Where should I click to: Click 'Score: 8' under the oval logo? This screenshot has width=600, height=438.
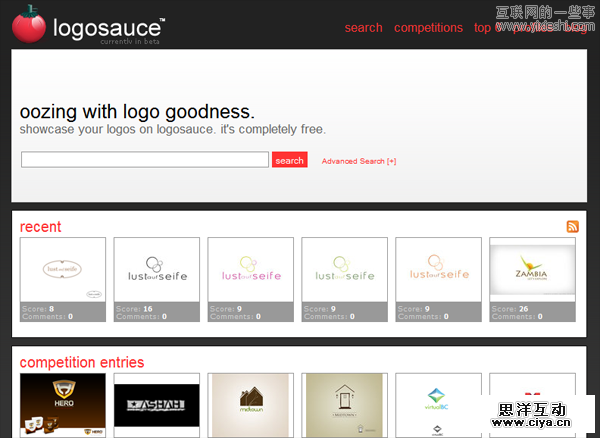tap(38, 309)
